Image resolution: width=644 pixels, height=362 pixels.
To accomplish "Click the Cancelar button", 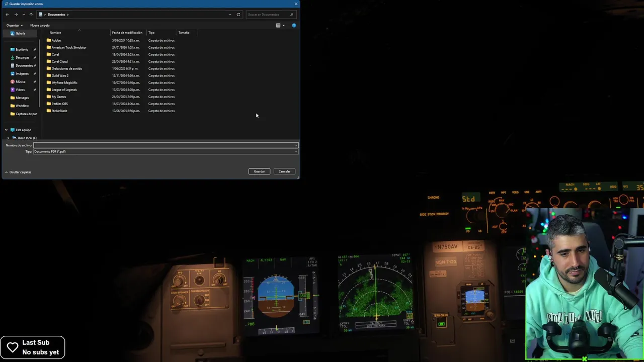I will click(x=284, y=171).
